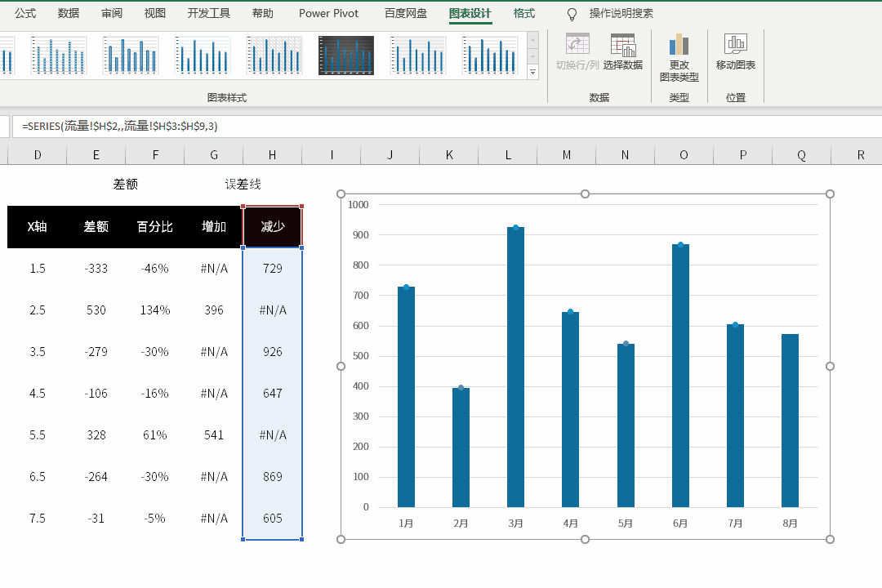Image resolution: width=882 pixels, height=588 pixels.
Task: Click the chart's top-right resize handle
Action: 830,194
